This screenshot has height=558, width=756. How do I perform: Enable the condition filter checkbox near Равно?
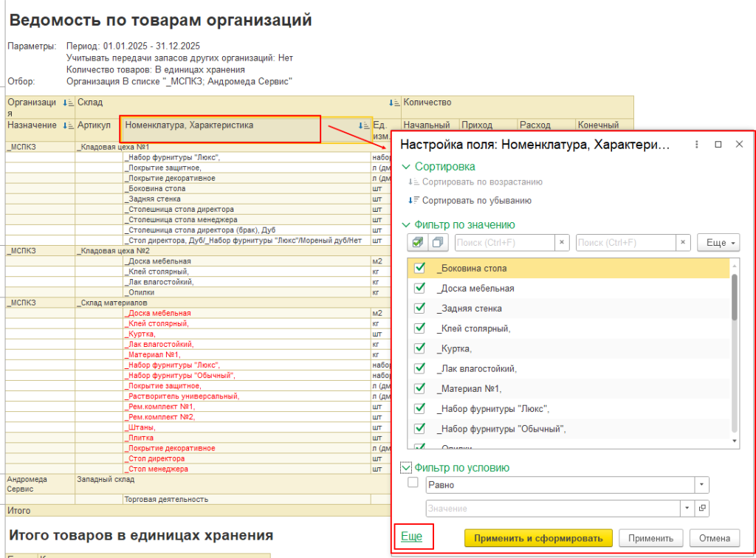coord(413,484)
